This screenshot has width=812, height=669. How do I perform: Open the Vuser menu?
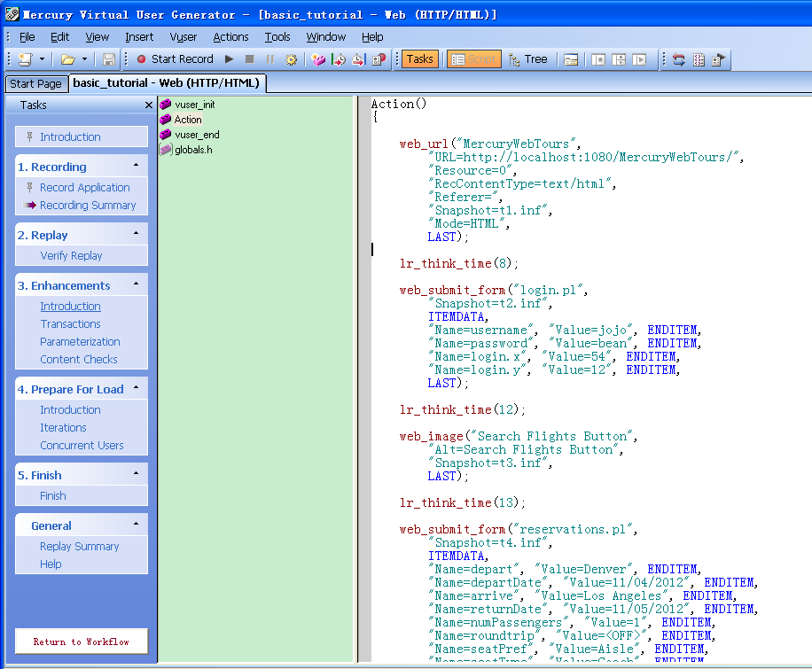[x=183, y=36]
